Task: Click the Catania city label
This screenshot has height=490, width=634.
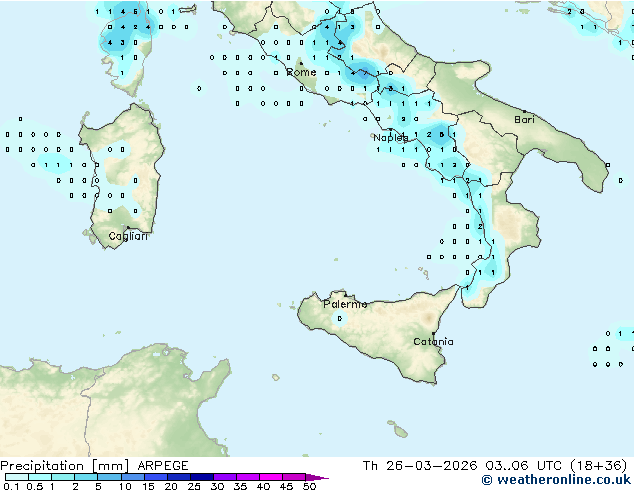Action: 433,342
